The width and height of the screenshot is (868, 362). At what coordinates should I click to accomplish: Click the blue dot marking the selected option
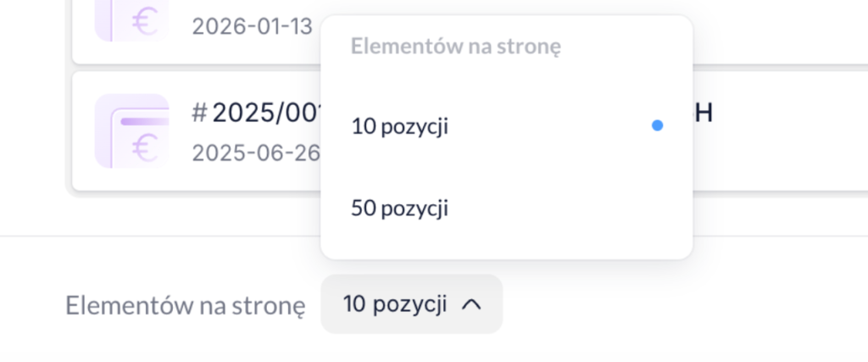coord(657,125)
